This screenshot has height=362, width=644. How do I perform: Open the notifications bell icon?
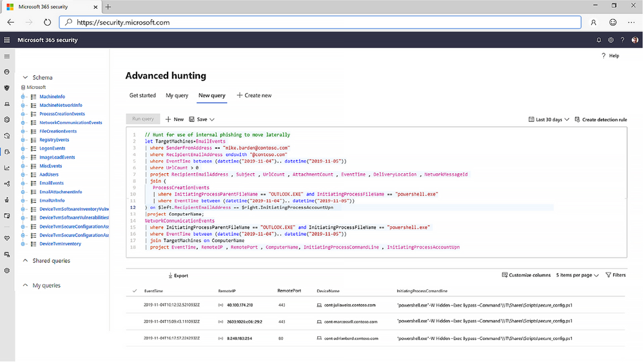tap(598, 40)
